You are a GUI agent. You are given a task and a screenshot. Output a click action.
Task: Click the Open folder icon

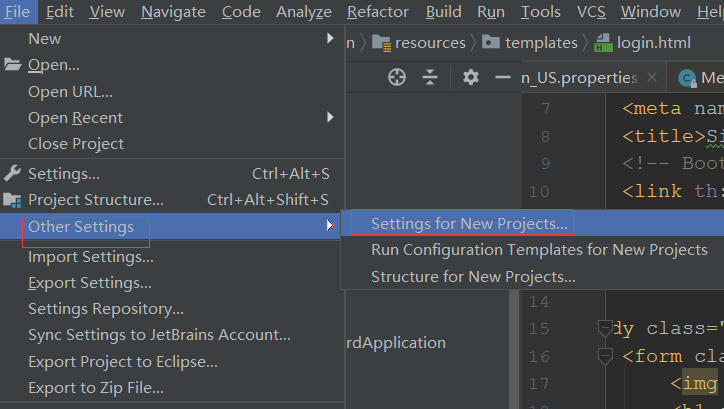coord(12,65)
